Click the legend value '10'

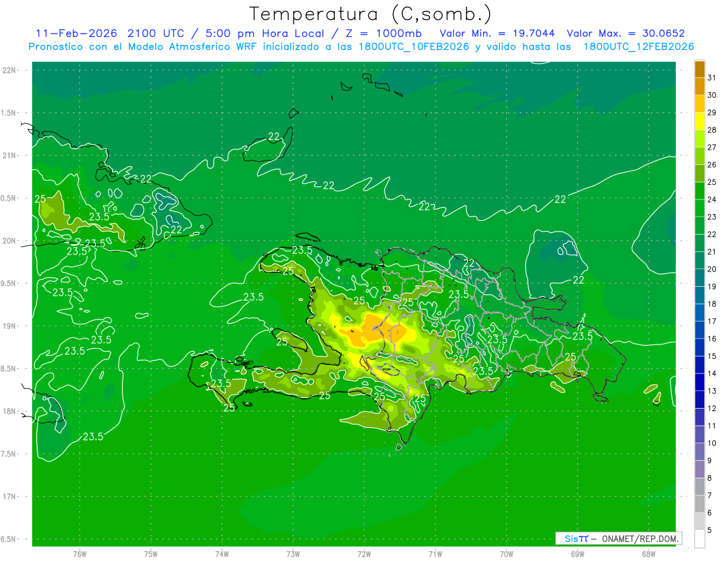click(x=712, y=443)
